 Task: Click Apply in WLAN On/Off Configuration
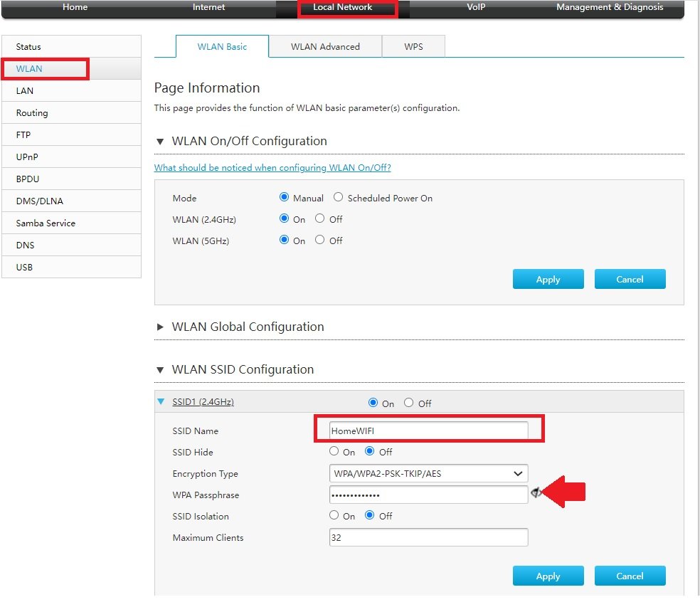tap(548, 280)
